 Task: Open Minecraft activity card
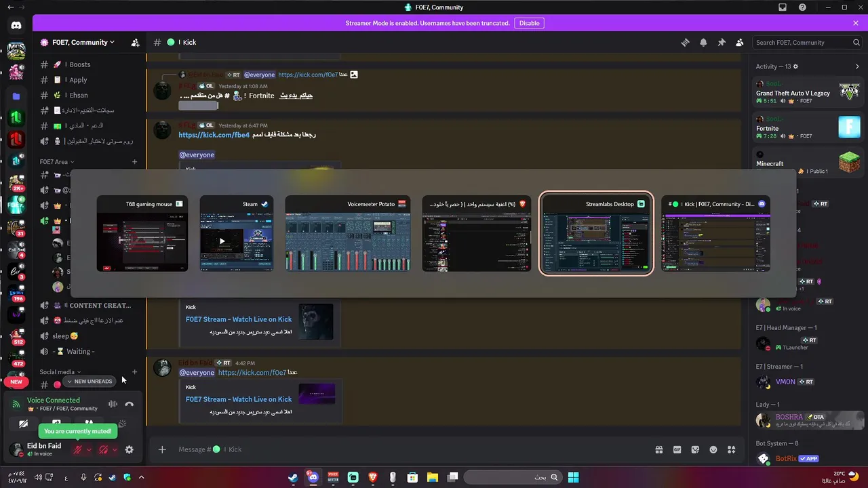click(808, 163)
